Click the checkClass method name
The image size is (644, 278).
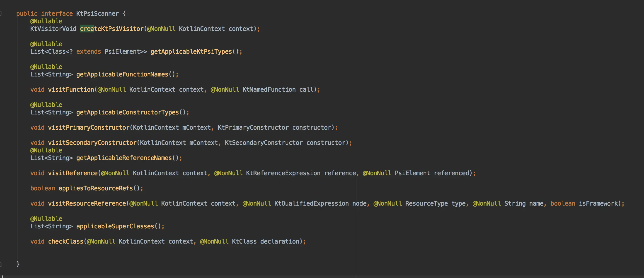(66, 242)
